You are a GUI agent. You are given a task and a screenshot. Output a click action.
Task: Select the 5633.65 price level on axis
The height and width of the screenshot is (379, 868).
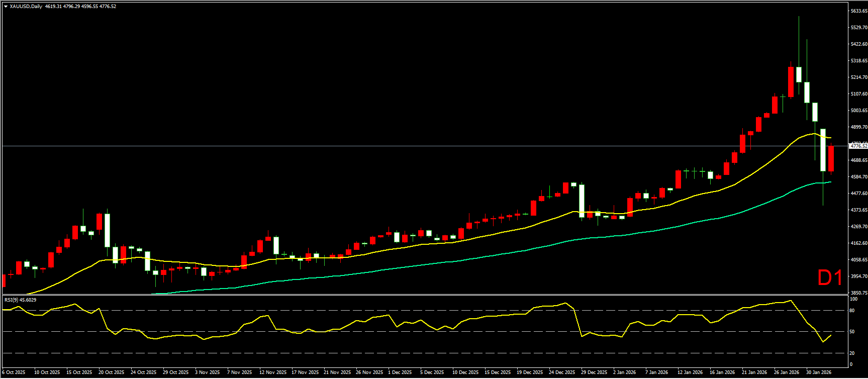858,11
